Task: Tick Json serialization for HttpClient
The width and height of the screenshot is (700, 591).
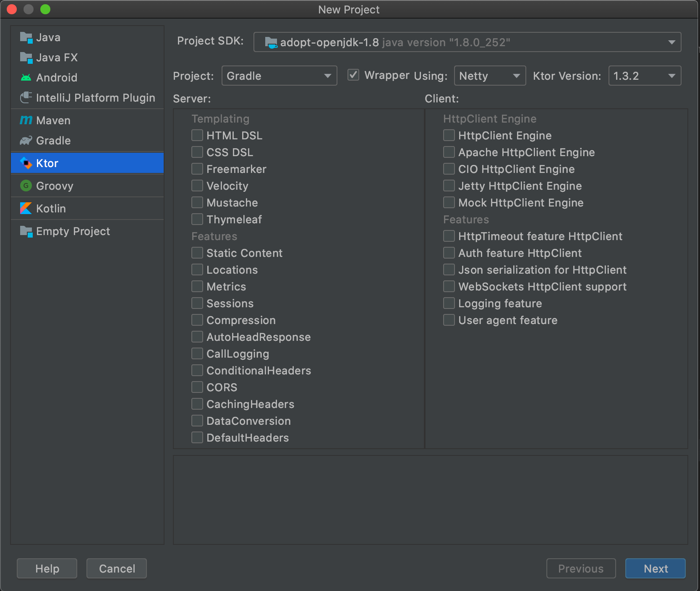Action: (449, 269)
